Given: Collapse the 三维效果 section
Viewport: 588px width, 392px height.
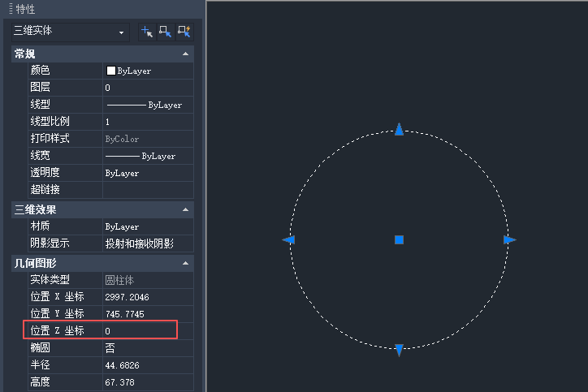Looking at the screenshot, I should pos(186,210).
